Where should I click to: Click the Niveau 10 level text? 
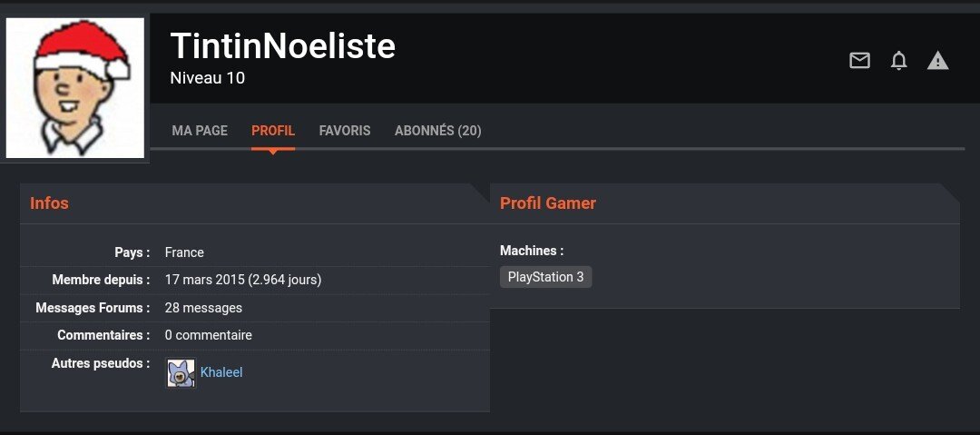[207, 78]
